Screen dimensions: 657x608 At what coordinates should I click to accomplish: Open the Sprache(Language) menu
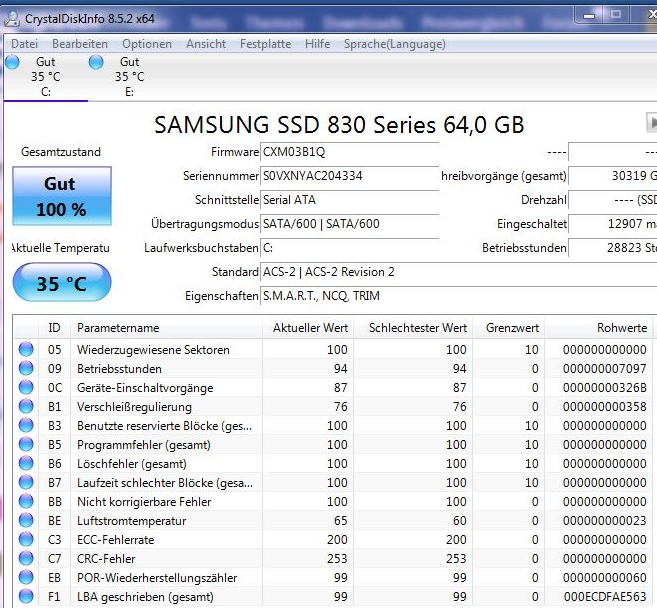395,44
